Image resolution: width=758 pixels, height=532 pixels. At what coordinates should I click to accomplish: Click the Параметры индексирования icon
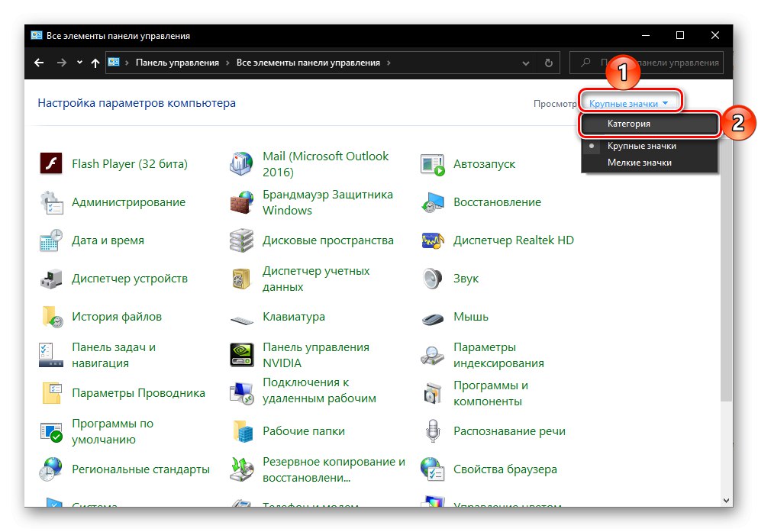[x=432, y=355]
